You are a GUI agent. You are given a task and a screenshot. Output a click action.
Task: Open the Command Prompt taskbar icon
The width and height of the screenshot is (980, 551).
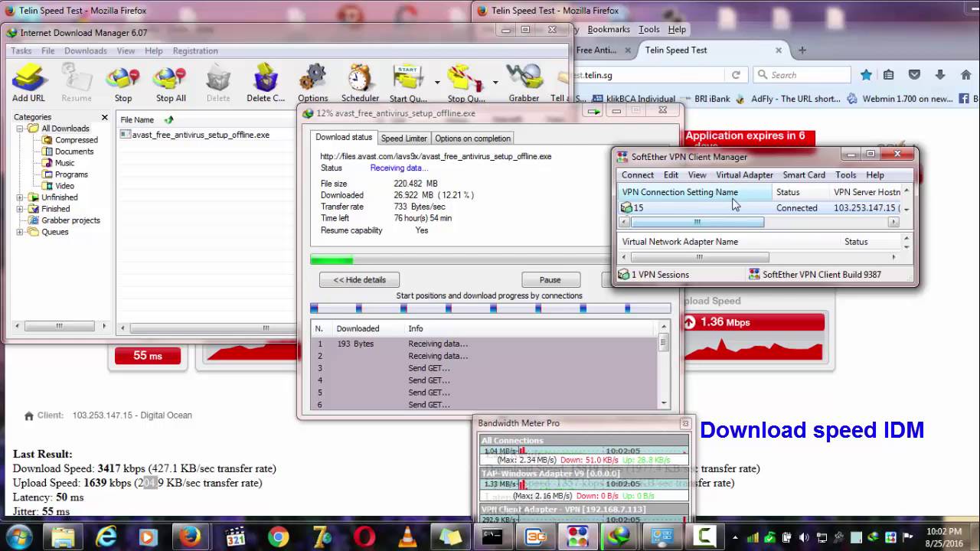pos(492,536)
